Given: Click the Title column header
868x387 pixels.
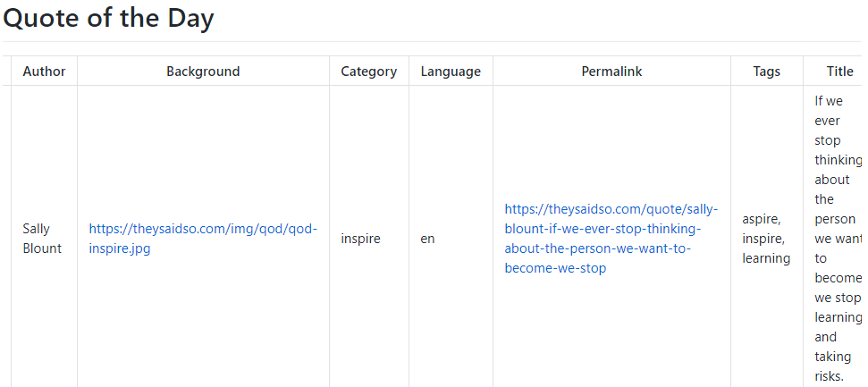Looking at the screenshot, I should coord(835,71).
